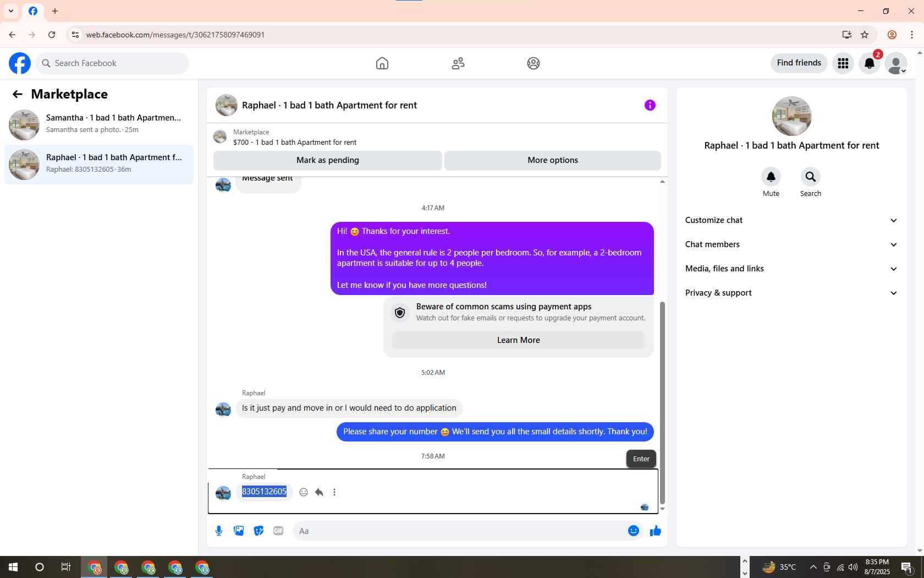924x578 pixels.
Task: Open the Facebook menu grid icon
Action: (x=843, y=63)
